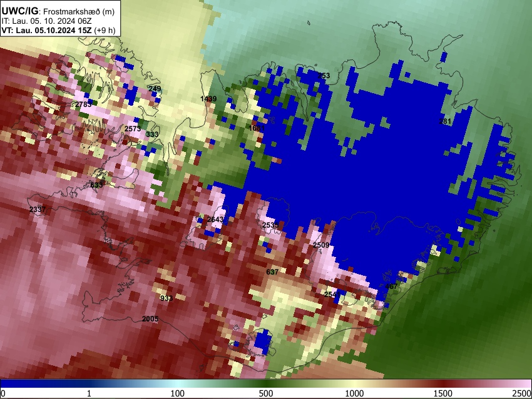Click the 'VT: Lau. 05.10.2024 15Z (+9 h)' line
Viewport: 532px width, 399px height.
[x=58, y=30]
